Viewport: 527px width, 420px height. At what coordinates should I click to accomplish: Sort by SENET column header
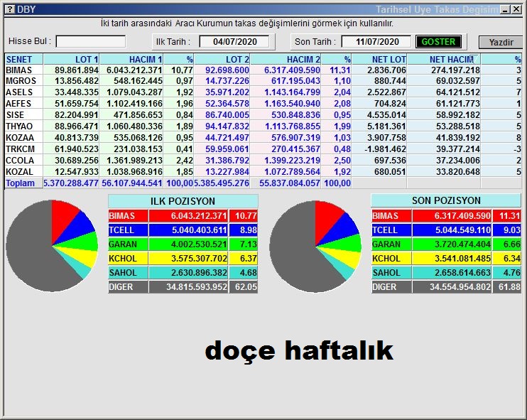tap(23, 59)
